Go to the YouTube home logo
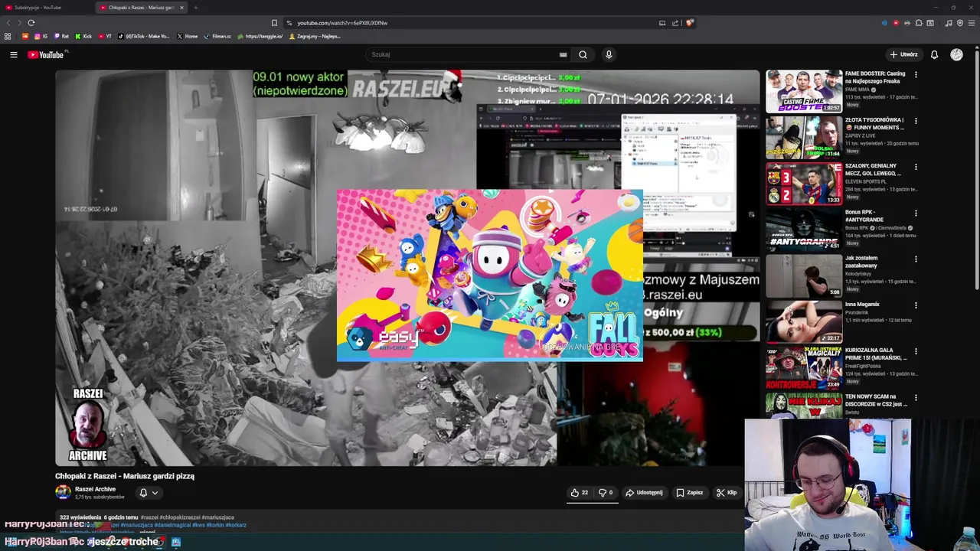 pos(46,54)
